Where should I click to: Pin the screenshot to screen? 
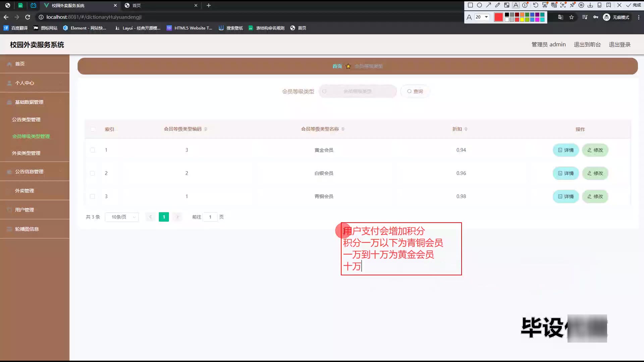point(572,5)
